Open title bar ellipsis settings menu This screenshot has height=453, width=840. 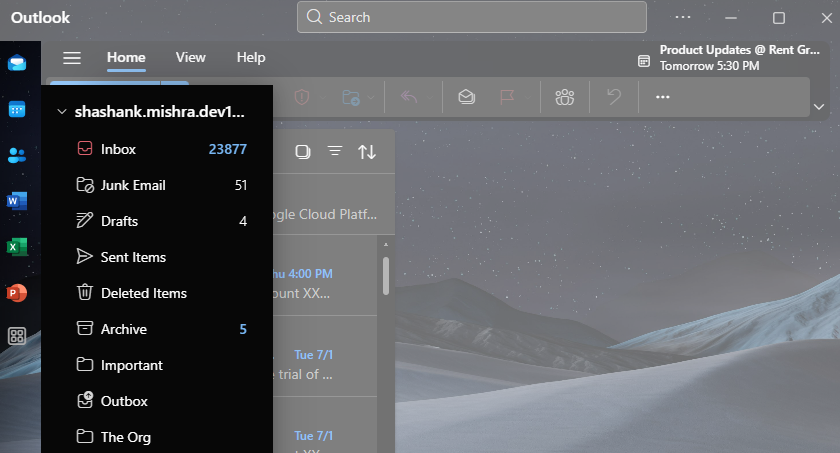coord(683,17)
